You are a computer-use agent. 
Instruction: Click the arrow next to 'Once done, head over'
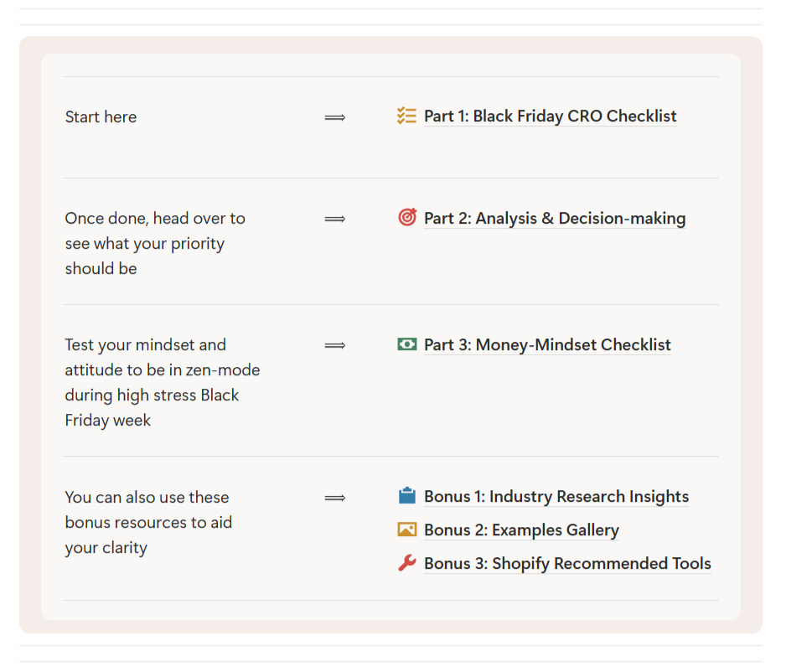(335, 219)
